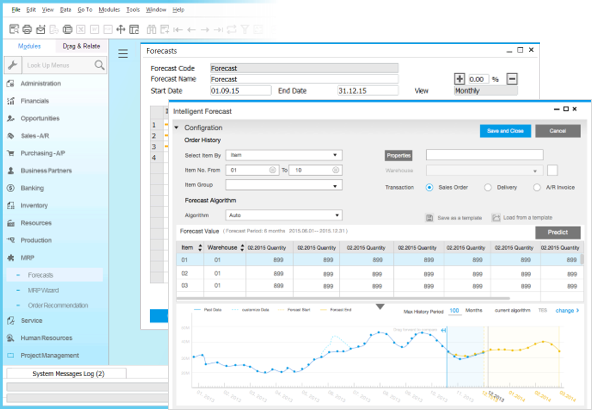
Task: Switch to the Modules tab
Action: pos(29,46)
